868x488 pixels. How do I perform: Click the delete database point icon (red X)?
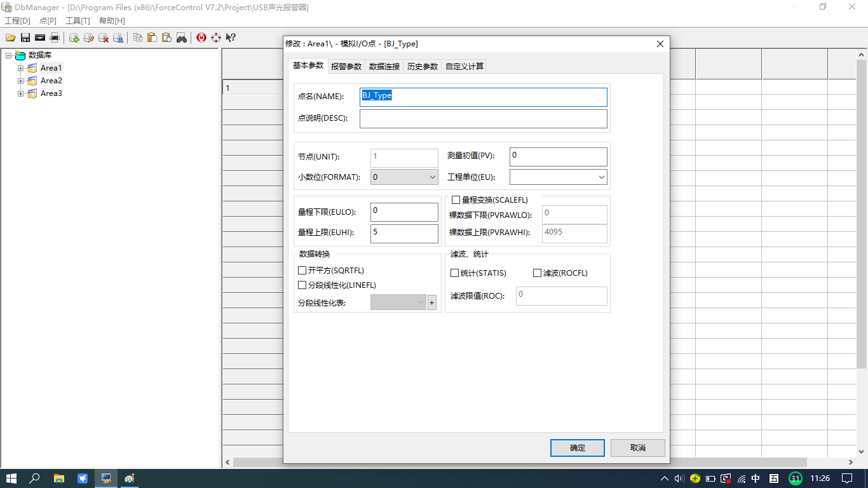point(104,37)
